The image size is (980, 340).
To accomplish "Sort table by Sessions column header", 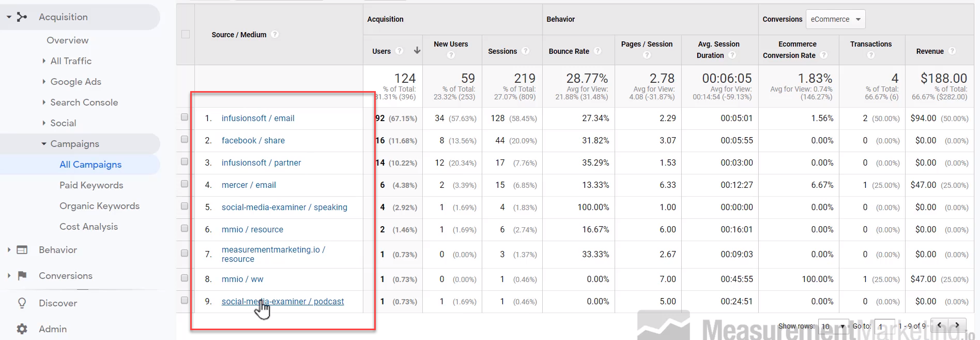I will (x=502, y=51).
